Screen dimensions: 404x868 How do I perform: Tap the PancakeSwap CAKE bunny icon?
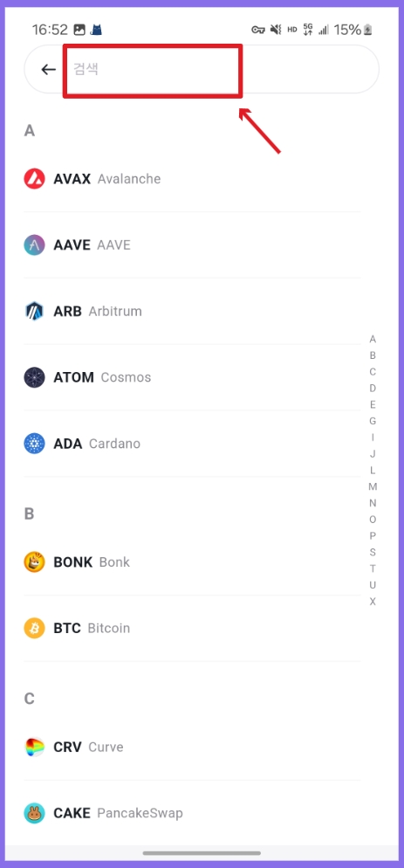tap(34, 813)
